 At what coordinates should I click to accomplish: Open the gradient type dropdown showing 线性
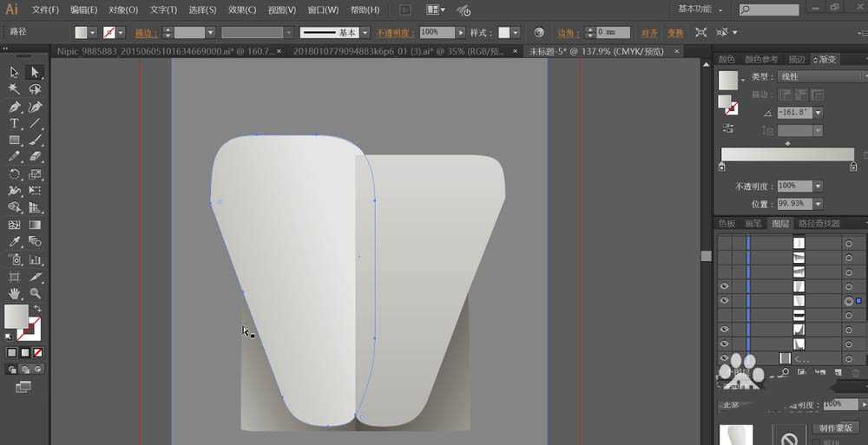816,76
